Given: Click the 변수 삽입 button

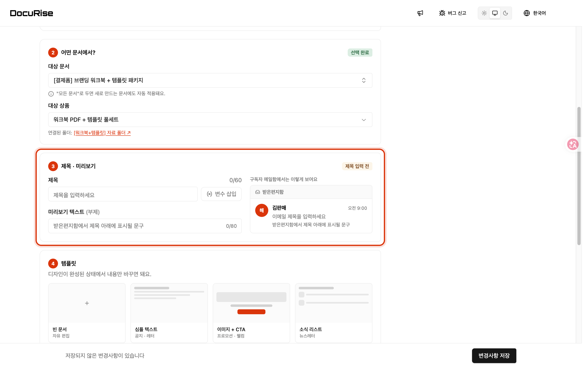Looking at the screenshot, I should click(x=221, y=194).
